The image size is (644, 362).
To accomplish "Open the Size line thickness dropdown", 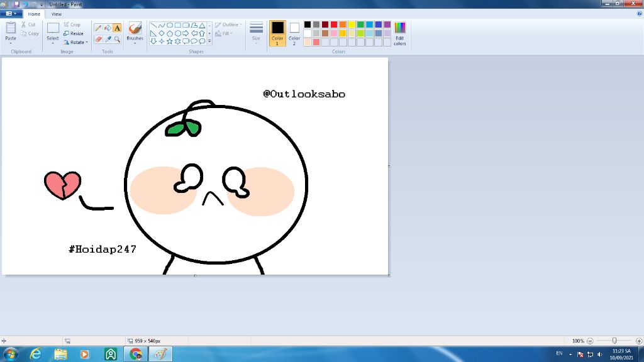I will [x=256, y=33].
